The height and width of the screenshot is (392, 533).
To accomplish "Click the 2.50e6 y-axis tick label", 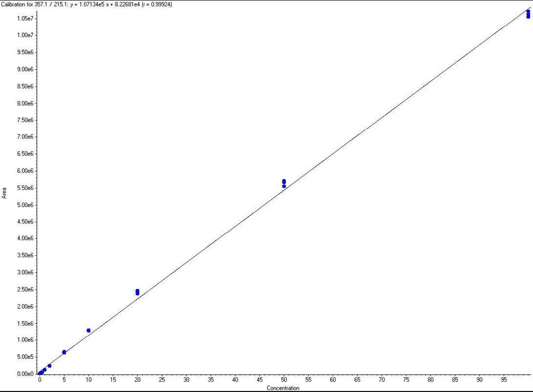I will 26,289.
